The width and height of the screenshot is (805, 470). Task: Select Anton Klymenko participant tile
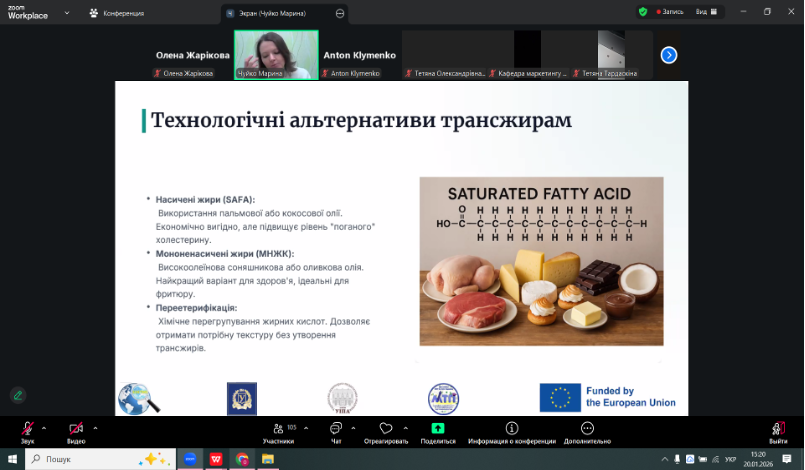(359, 54)
